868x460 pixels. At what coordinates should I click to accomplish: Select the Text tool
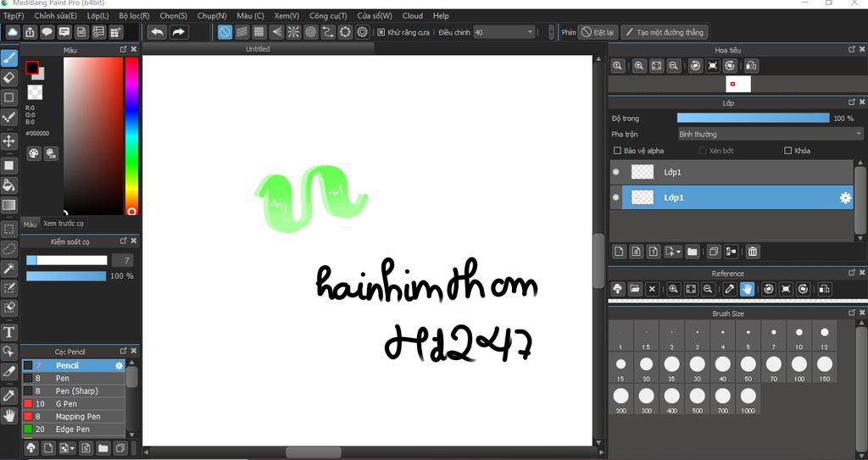point(8,332)
